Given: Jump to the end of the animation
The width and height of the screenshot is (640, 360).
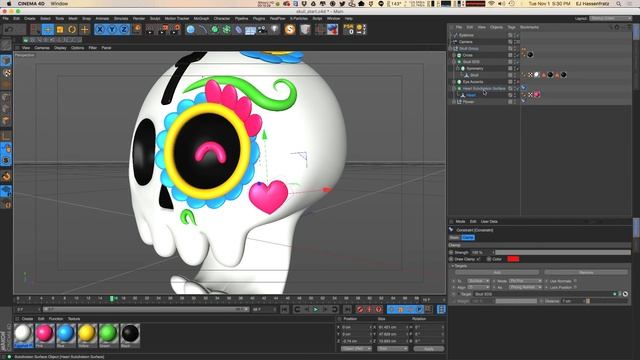Looking at the screenshot, I should click(347, 309).
